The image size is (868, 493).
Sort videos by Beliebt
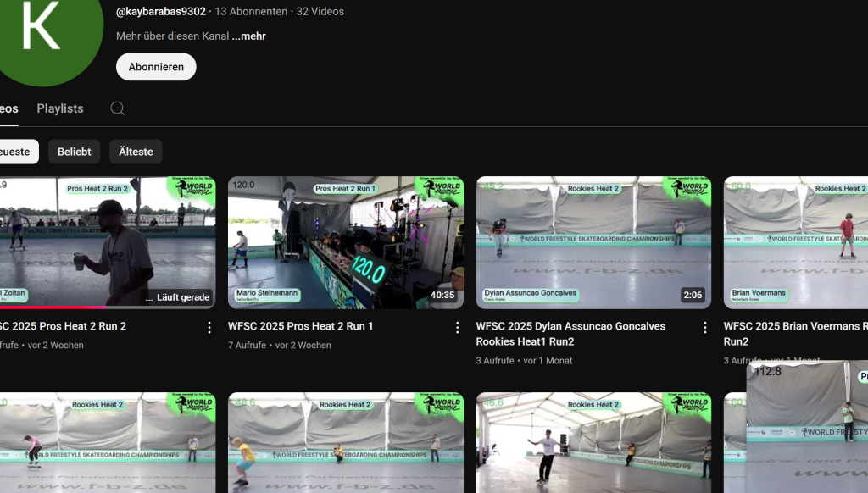click(x=74, y=152)
